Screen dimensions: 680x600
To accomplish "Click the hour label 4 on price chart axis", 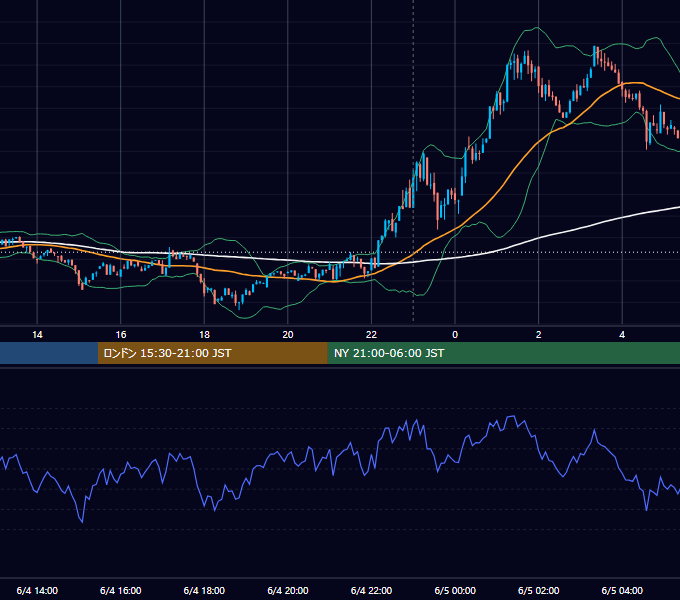I will coord(622,335).
